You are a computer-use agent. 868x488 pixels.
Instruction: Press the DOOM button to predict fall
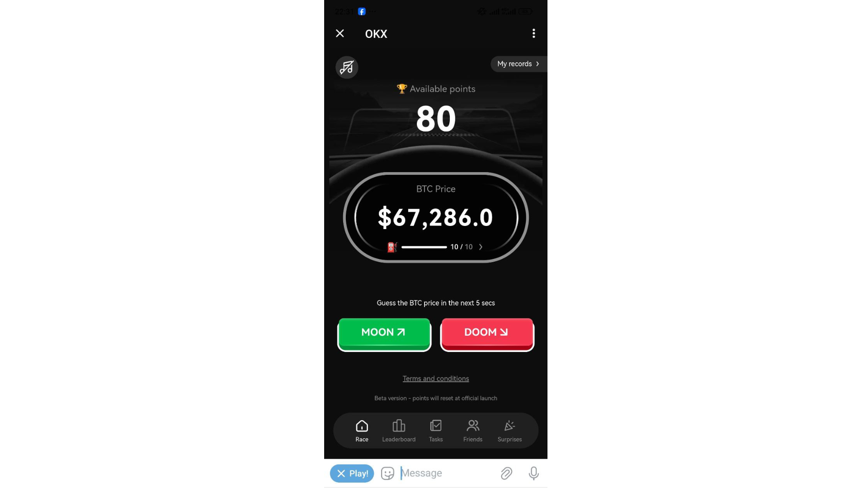tap(486, 333)
